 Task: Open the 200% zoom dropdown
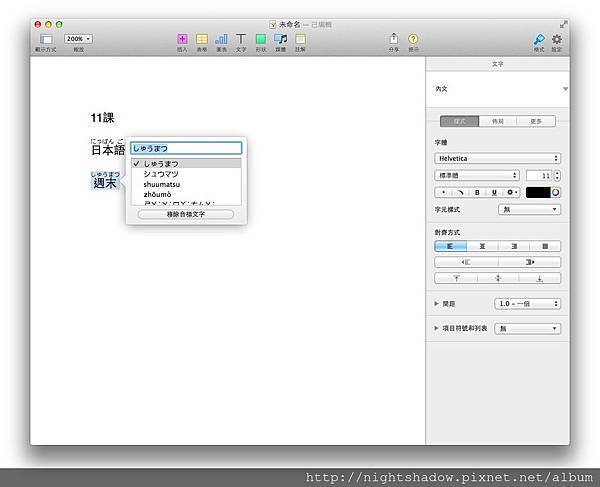pos(78,38)
